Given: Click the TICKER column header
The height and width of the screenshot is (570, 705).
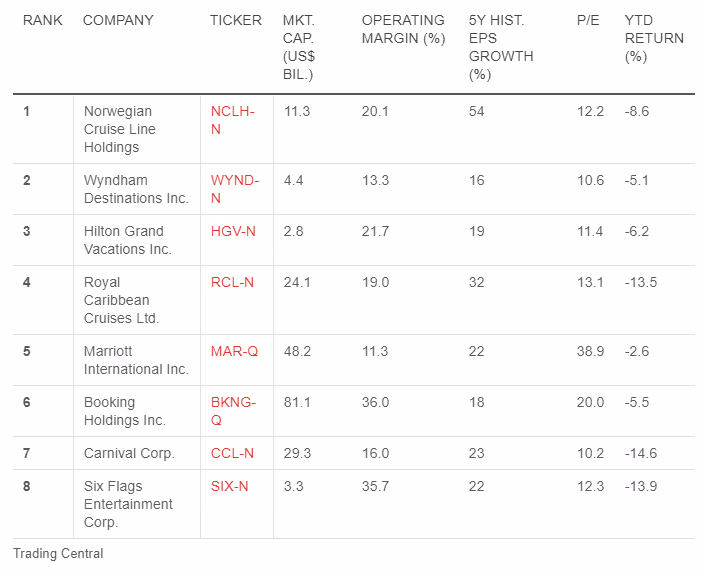Looking at the screenshot, I should pyautogui.click(x=236, y=20).
